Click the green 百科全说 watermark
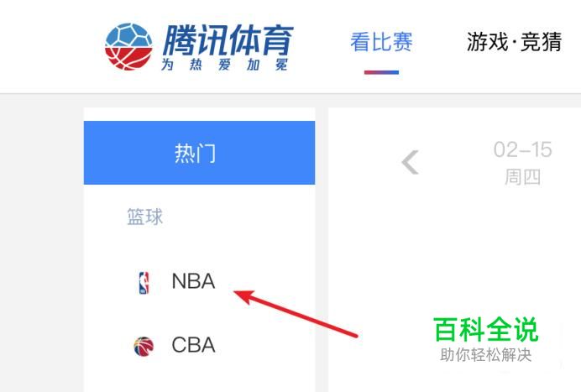The width and height of the screenshot is (581, 392). coord(486,329)
